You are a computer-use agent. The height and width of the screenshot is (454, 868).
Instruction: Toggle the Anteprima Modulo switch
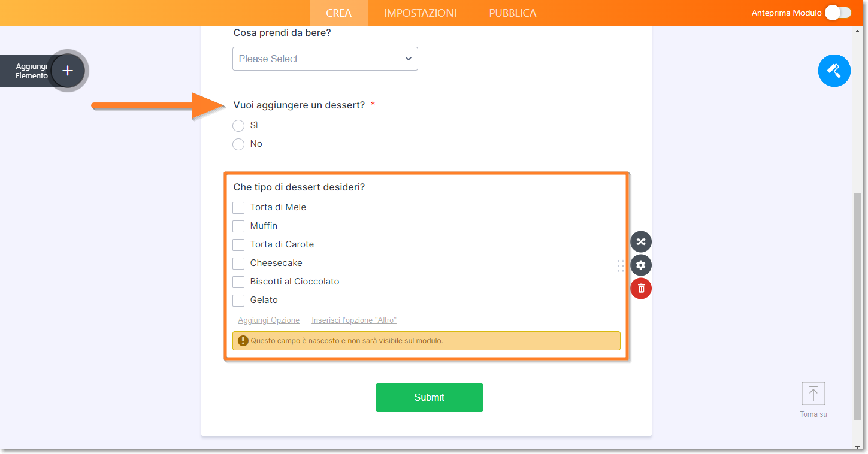pos(837,13)
